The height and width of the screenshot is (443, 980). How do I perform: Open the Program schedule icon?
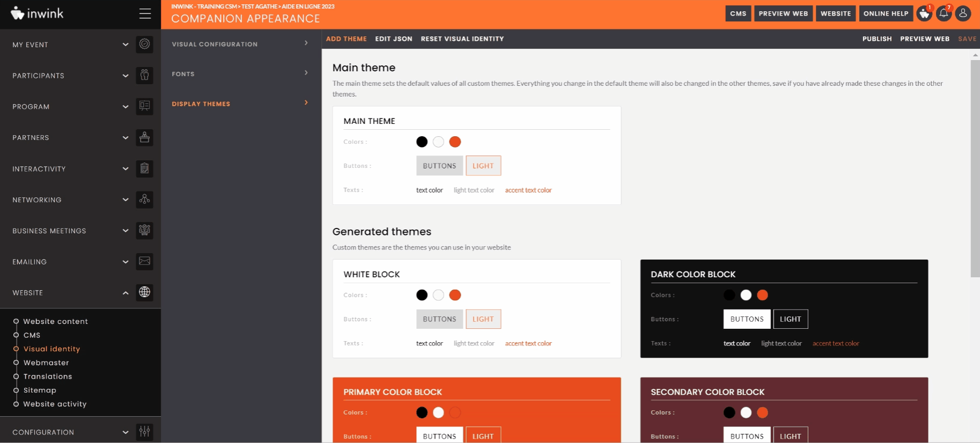point(145,106)
